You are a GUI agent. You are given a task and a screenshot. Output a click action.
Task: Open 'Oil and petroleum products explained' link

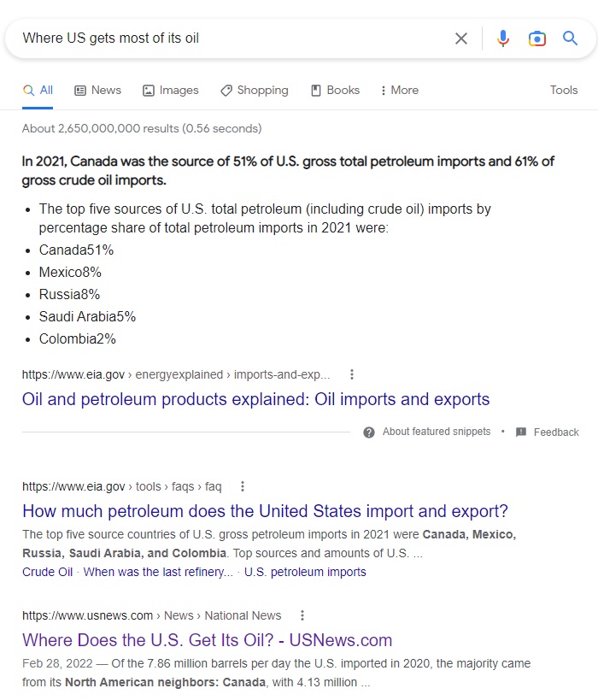coord(255,399)
